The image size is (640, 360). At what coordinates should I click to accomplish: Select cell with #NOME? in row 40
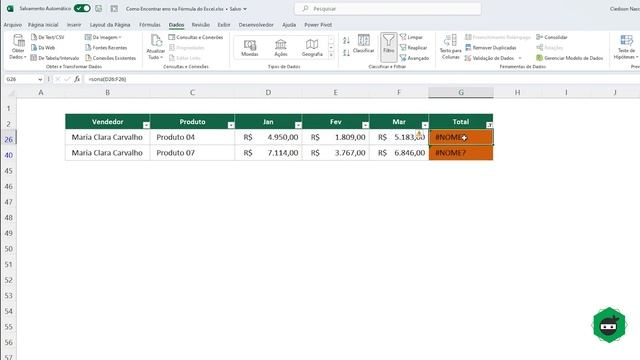(461, 153)
